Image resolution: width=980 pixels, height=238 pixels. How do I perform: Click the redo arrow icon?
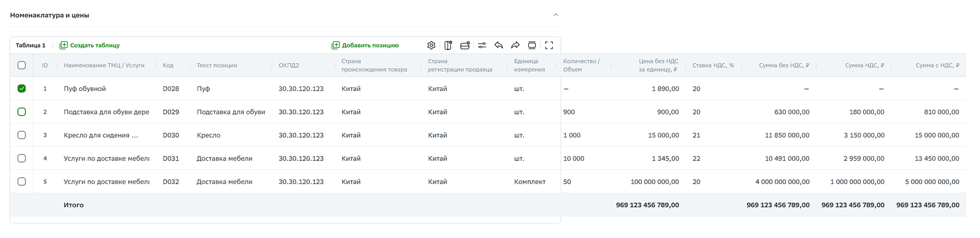coord(516,45)
